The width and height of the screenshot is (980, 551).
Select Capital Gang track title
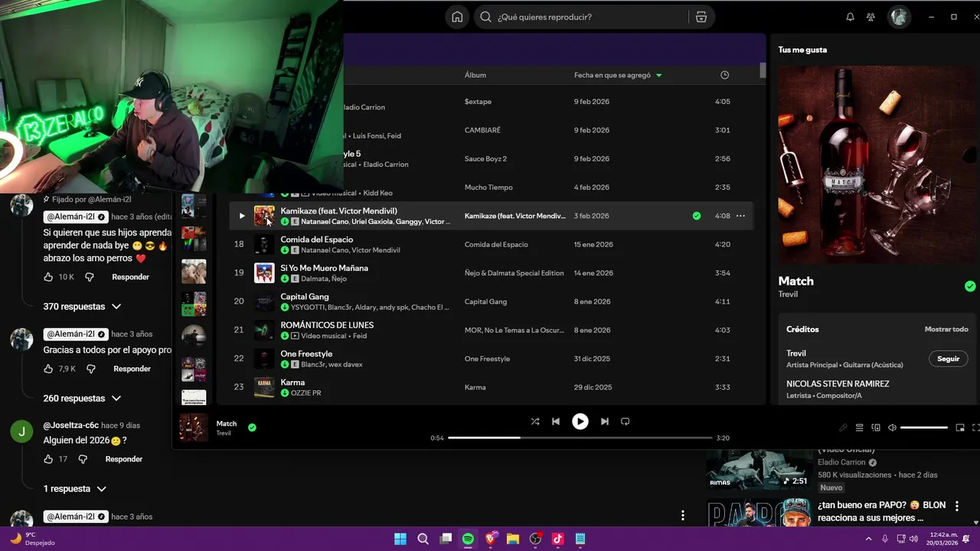pos(305,297)
